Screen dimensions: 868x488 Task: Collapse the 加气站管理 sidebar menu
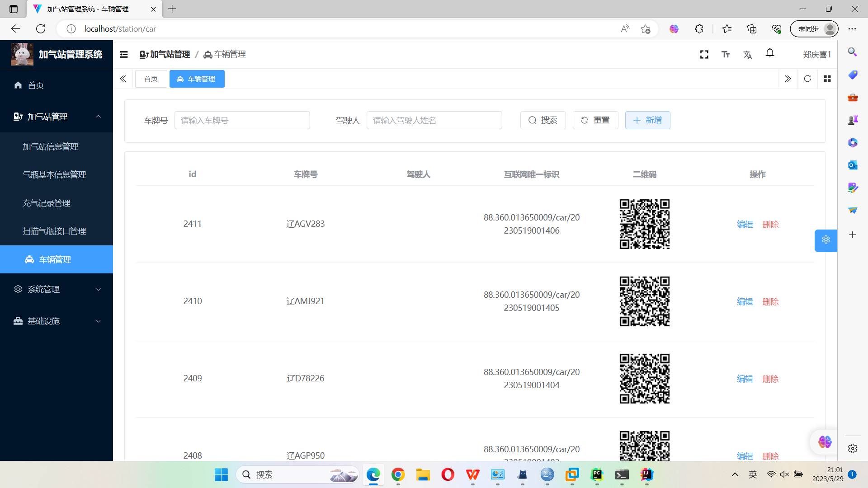tap(57, 117)
